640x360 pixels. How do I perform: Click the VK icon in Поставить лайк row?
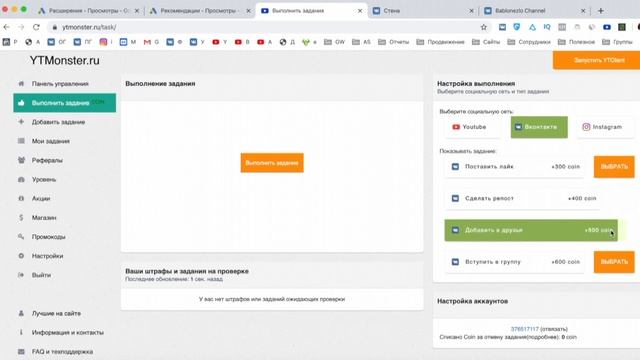coord(455,167)
